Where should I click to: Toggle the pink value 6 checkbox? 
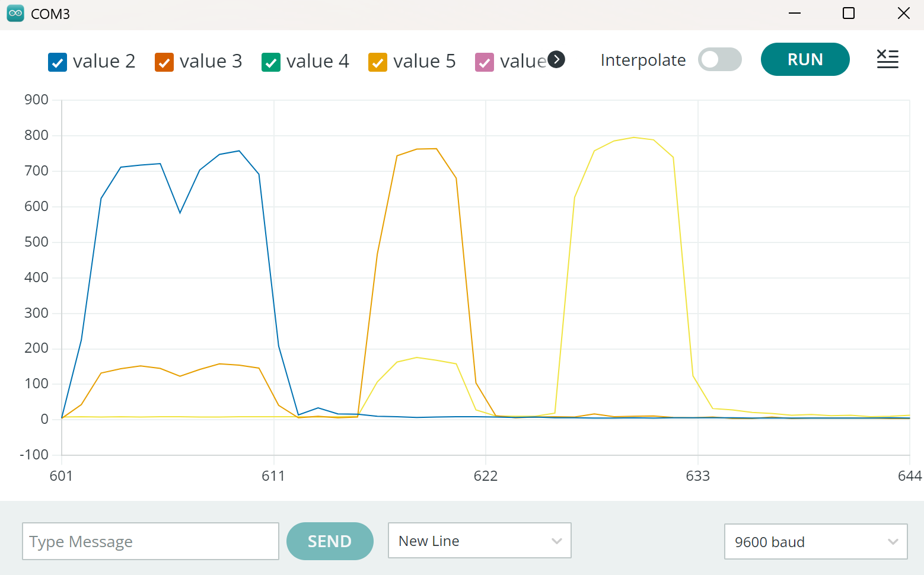pyautogui.click(x=485, y=62)
